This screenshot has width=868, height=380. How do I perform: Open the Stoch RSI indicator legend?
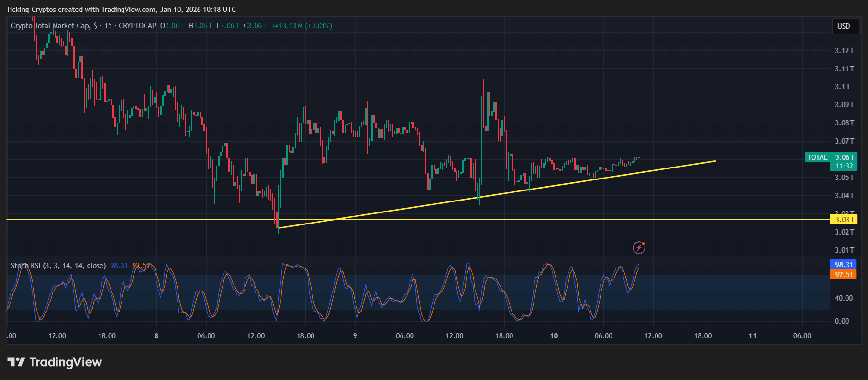pyautogui.click(x=58, y=266)
